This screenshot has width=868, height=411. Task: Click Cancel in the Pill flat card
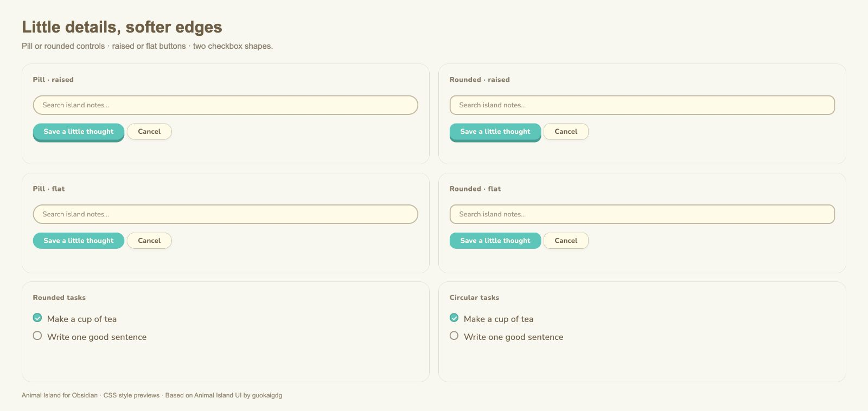click(x=149, y=241)
